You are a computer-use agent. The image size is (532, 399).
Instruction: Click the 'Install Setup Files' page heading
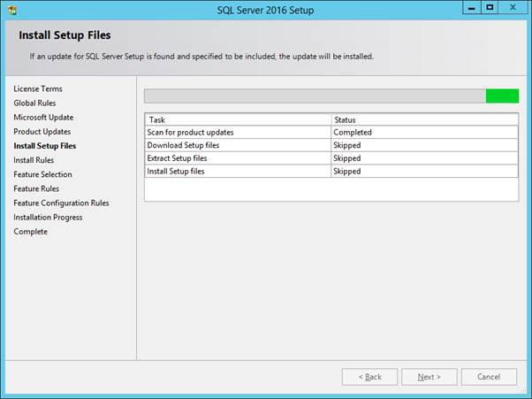click(65, 35)
